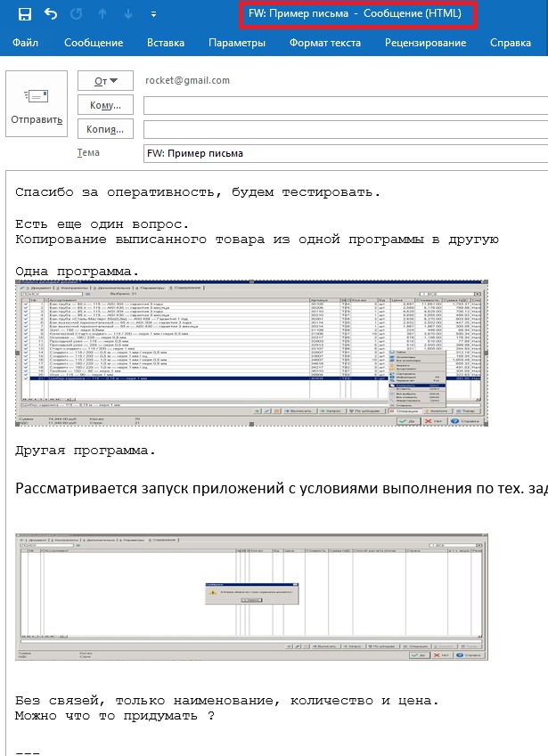
Task: Focus the Кому recipient input field
Action: tap(345, 106)
